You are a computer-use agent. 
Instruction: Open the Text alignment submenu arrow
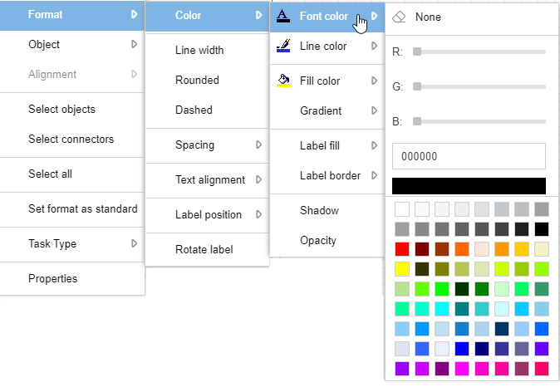pos(259,179)
